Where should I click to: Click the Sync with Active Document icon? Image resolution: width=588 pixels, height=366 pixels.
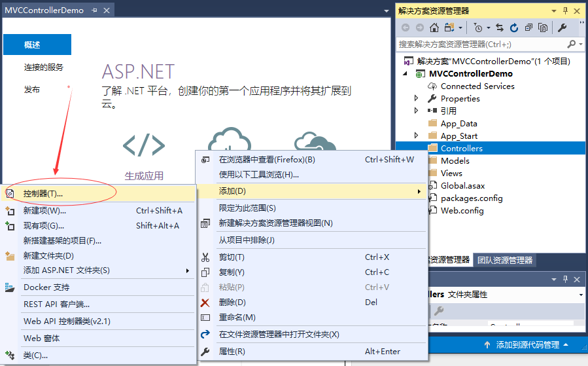tap(500, 27)
